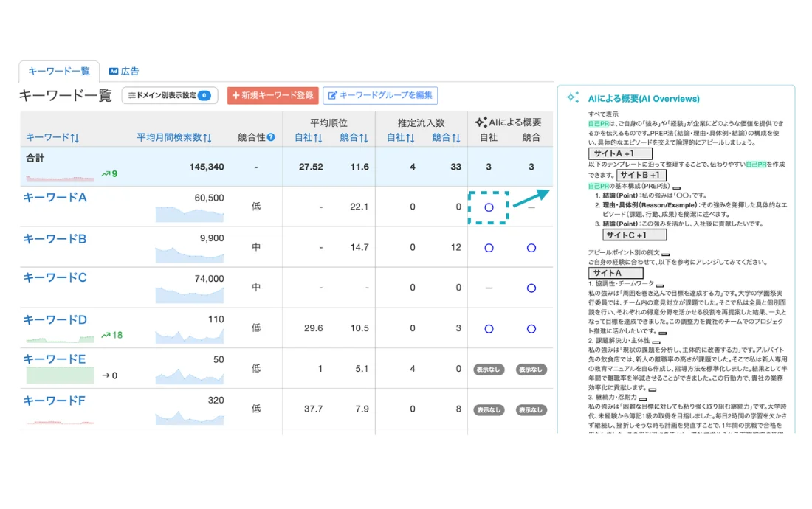This screenshot has width=812, height=509.
Task: Click キーワードE green ranking graph
Action: pyautogui.click(x=60, y=375)
